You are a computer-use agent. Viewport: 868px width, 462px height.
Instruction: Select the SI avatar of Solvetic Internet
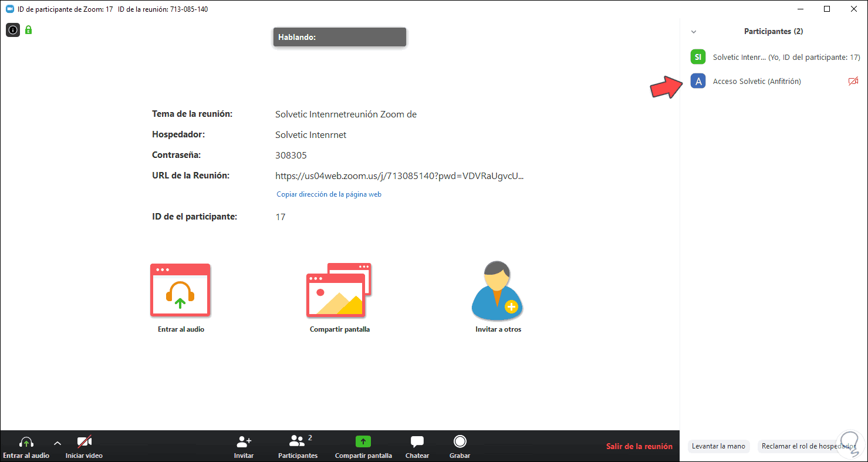698,57
